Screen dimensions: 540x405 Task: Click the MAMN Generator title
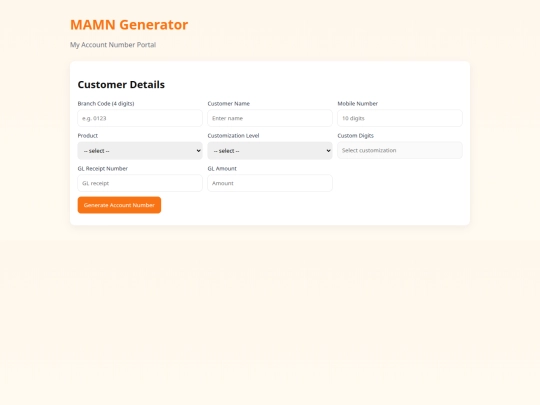coord(129,25)
